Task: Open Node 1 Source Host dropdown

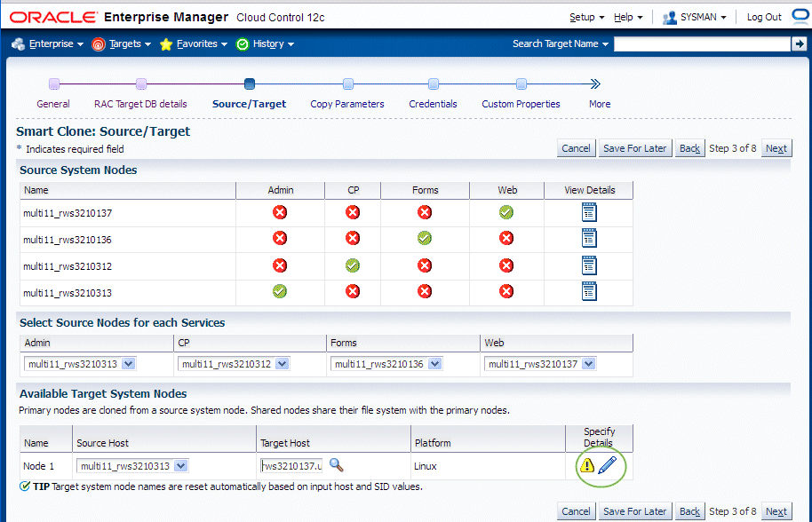Action: [180, 465]
